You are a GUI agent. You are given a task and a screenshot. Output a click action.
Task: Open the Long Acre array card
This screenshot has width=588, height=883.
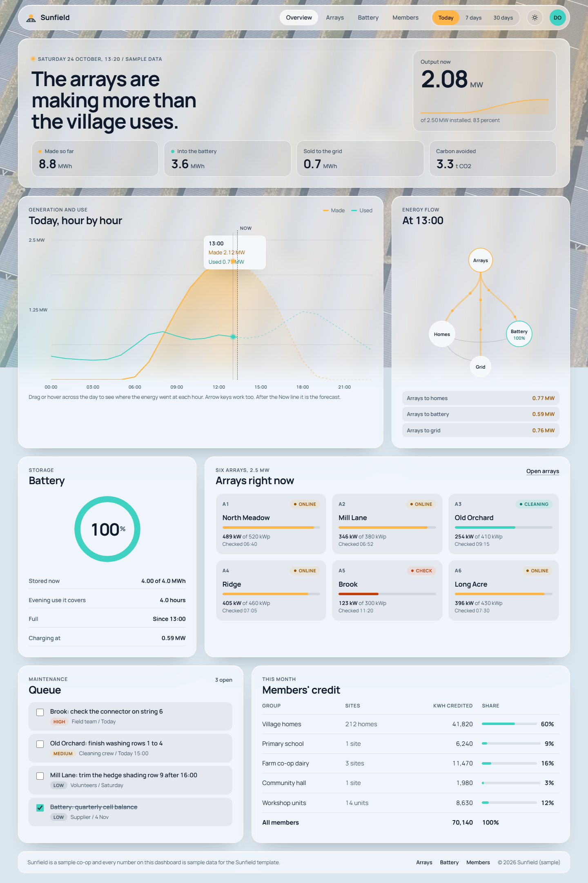click(503, 591)
